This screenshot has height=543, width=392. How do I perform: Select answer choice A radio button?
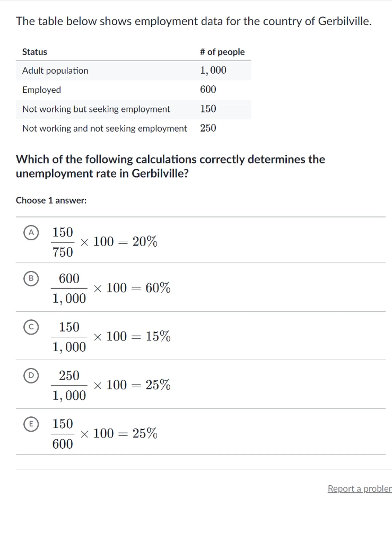click(x=31, y=233)
